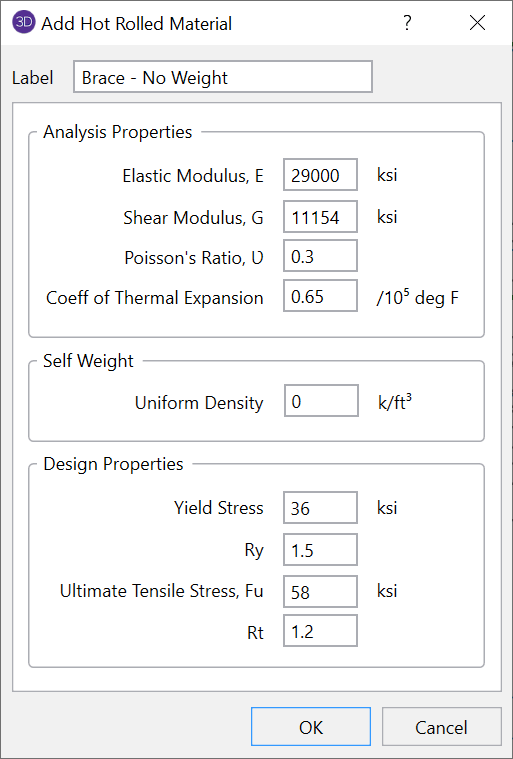
Task: Click the Rt label text
Action: pos(255,633)
